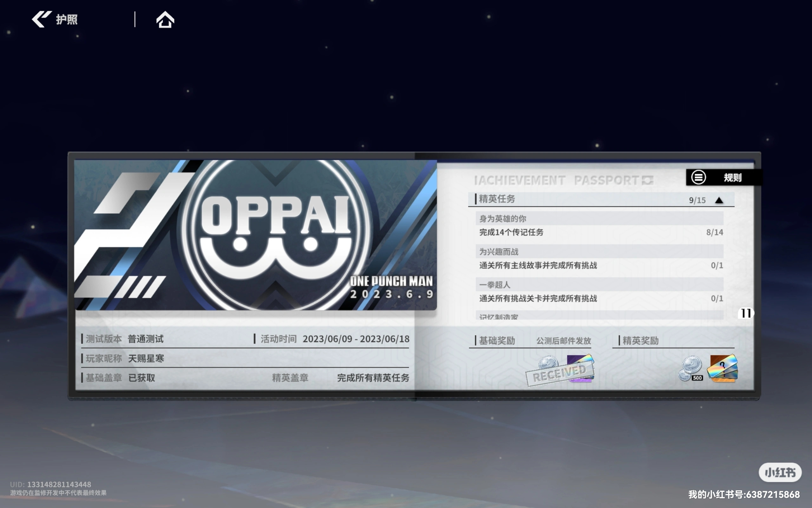Click the RECEIVED basic reward stamp
This screenshot has width=812, height=508.
coord(560,373)
